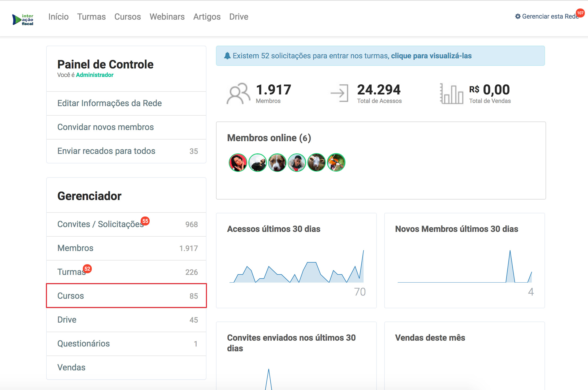Click 'clique para visualizá-las' link

431,56
